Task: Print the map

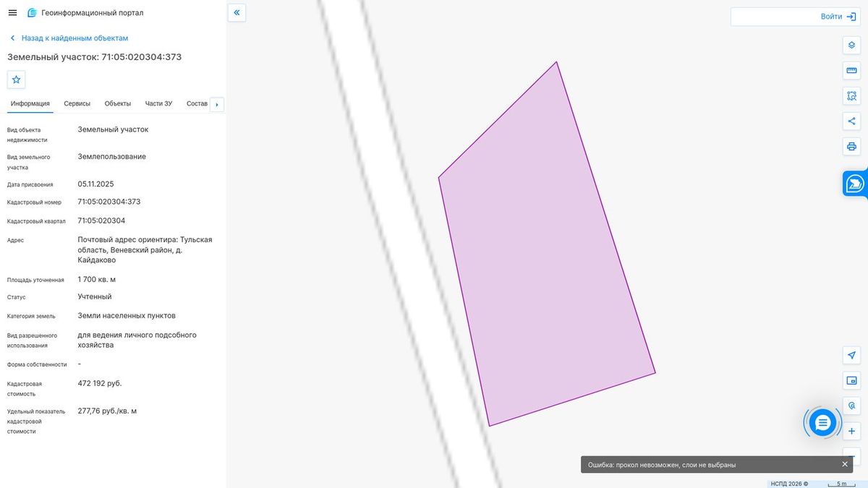Action: click(x=851, y=147)
